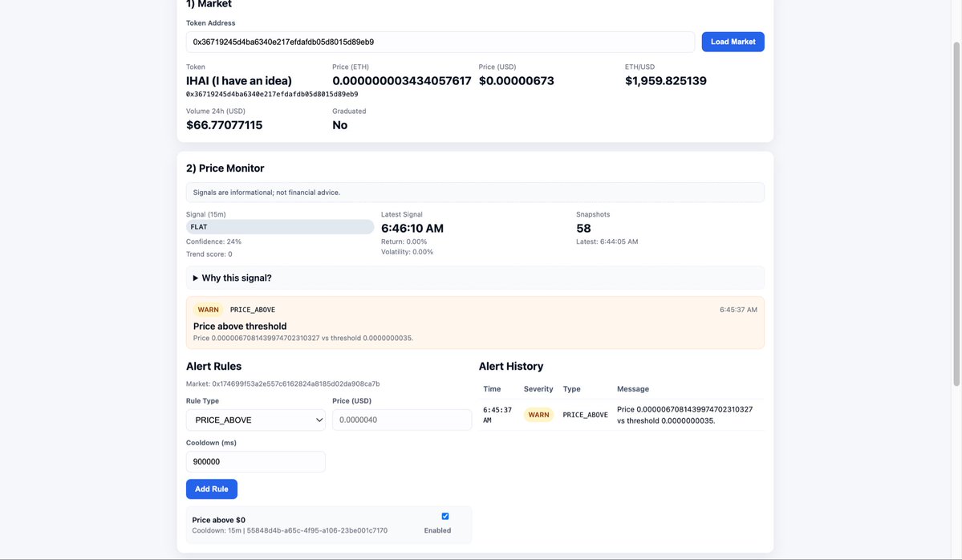This screenshot has width=962, height=560.
Task: Click the Alert History row message text
Action: tap(684, 416)
